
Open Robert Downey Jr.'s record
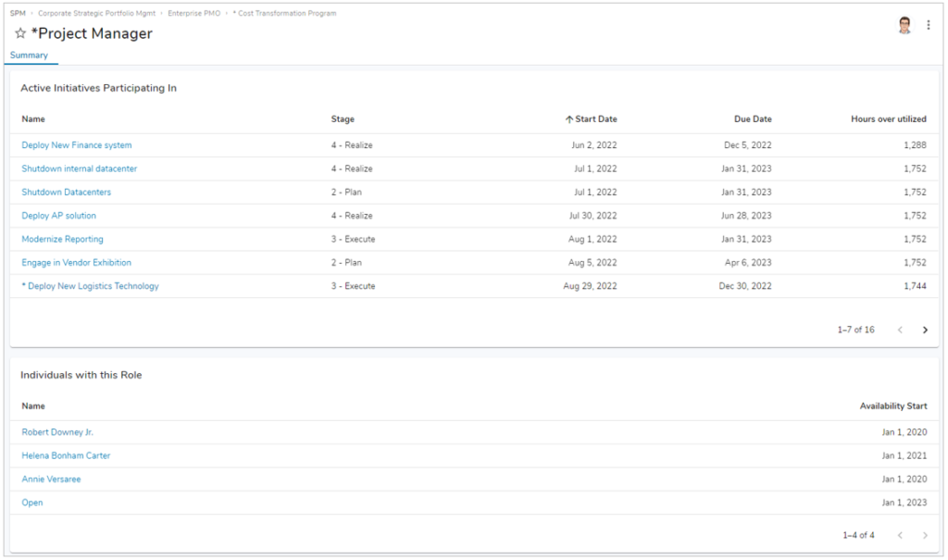[x=59, y=431]
